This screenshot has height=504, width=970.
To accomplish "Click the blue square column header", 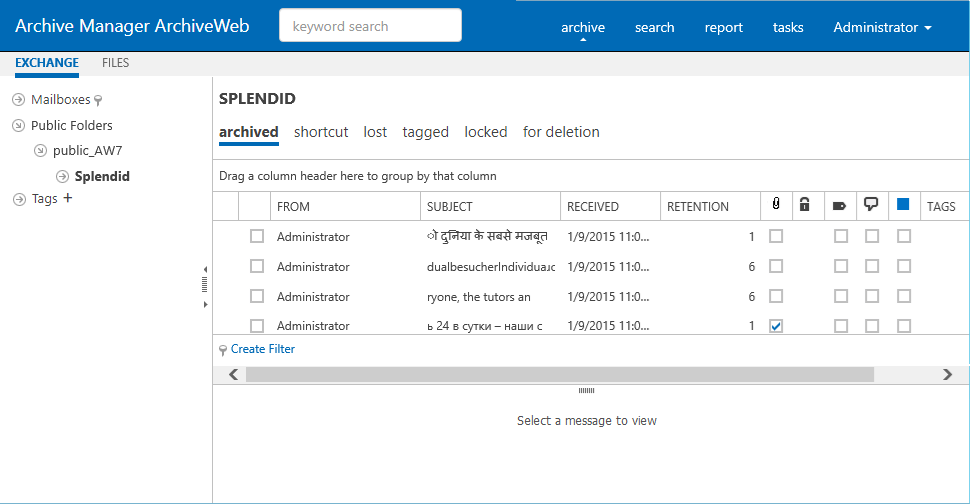I will tap(903, 205).
